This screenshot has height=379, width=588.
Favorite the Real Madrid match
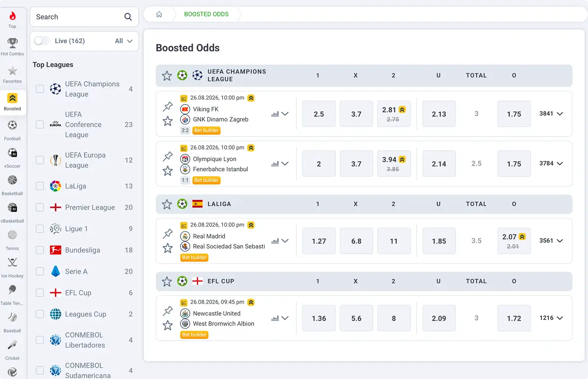(x=168, y=248)
